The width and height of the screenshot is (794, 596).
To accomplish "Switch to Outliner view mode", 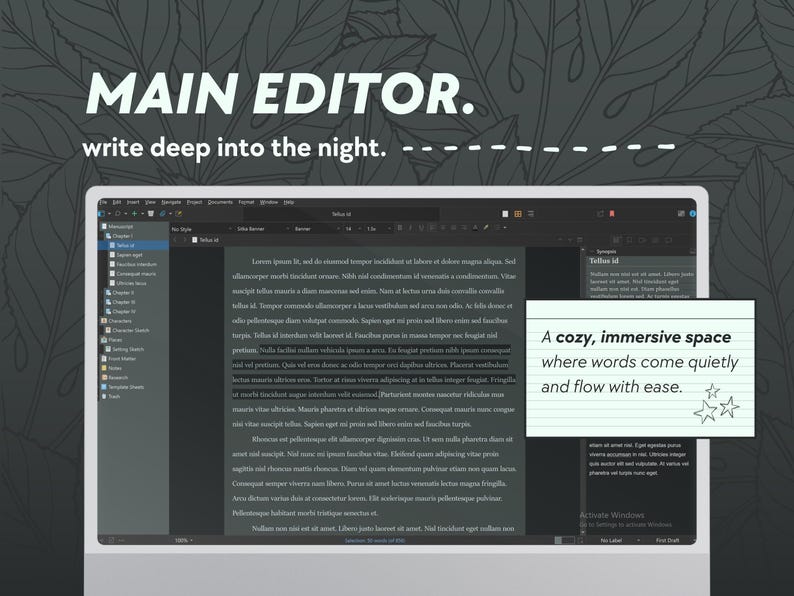I will [531, 214].
